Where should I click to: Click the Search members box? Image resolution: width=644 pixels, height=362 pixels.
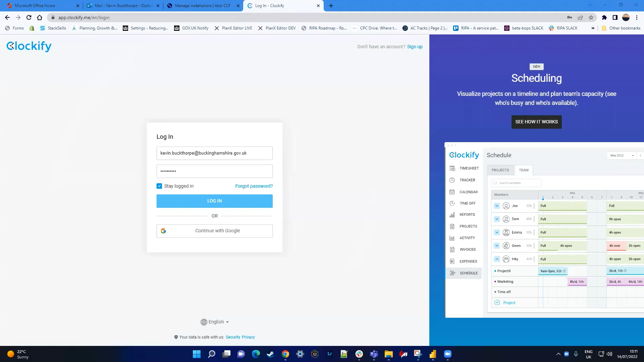pyautogui.click(x=517, y=183)
